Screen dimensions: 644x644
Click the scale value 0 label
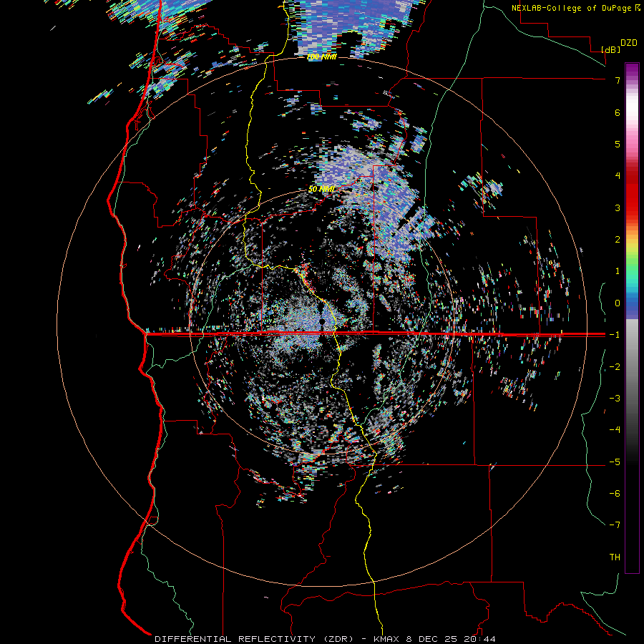618,303
